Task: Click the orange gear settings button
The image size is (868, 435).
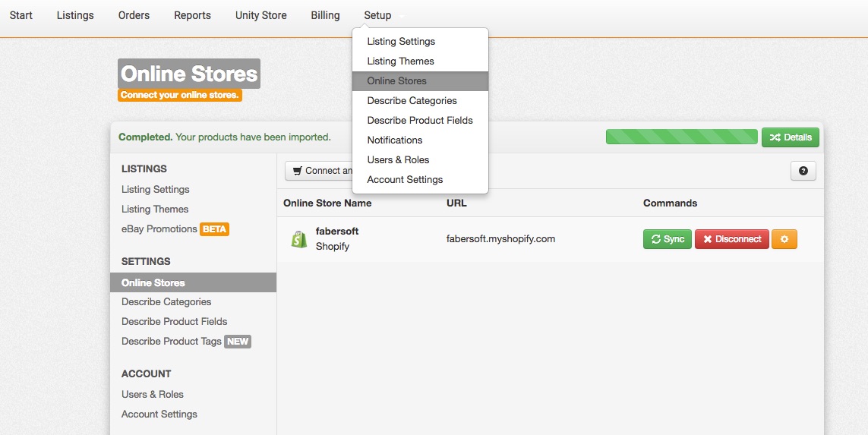Action: click(784, 239)
